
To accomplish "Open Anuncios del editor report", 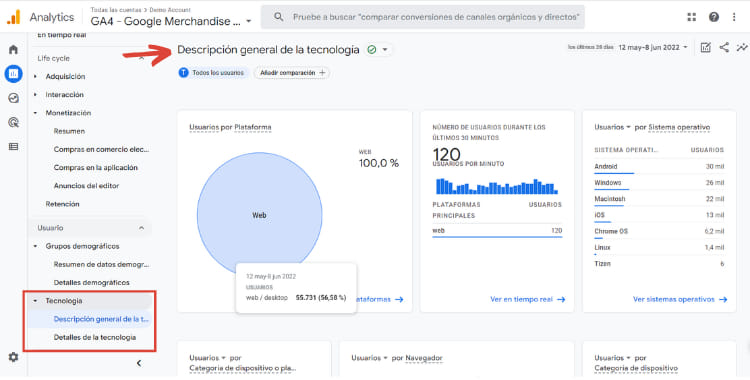I will (86, 186).
